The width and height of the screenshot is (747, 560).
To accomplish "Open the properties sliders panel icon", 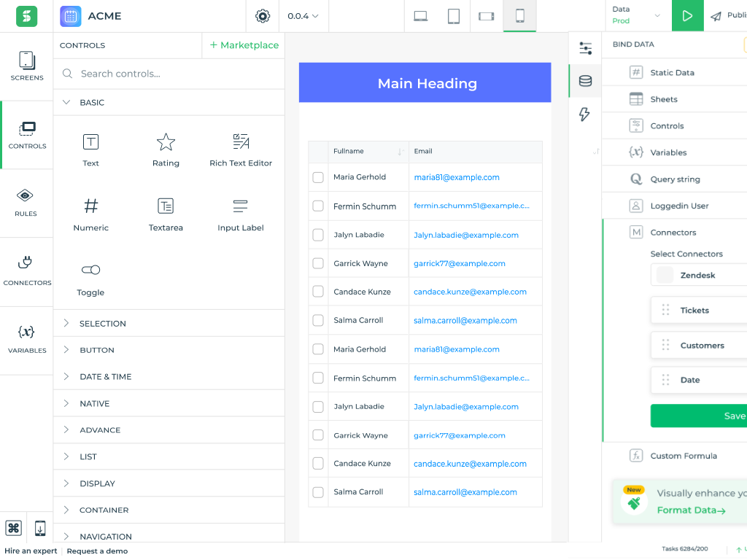I will tap(585, 48).
